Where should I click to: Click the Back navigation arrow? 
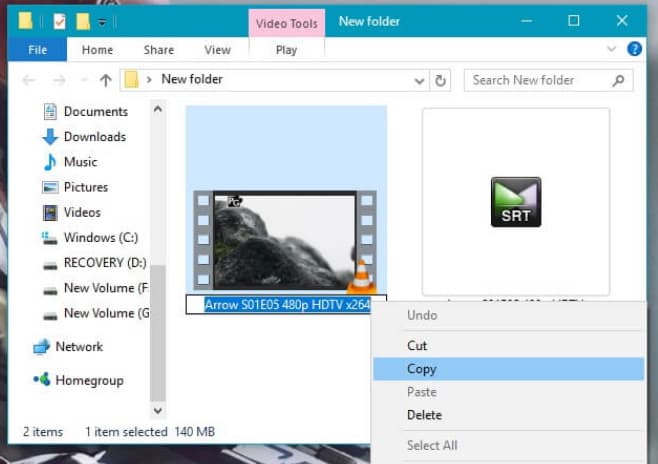coord(30,80)
